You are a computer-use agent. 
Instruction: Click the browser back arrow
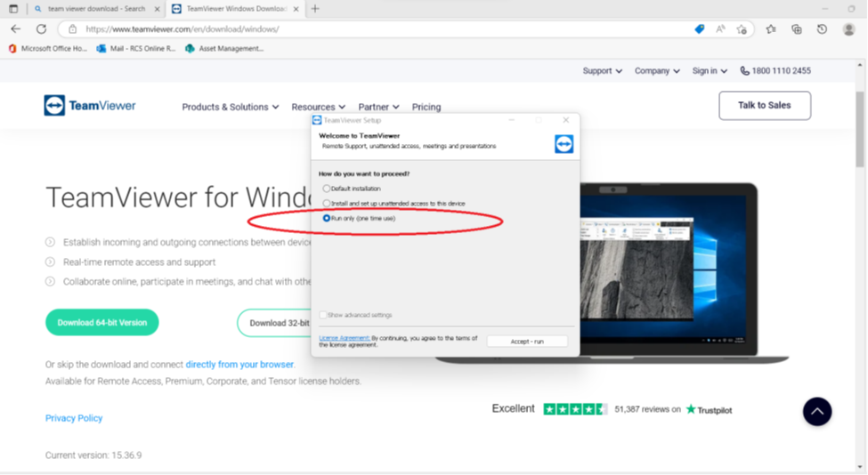(x=15, y=28)
